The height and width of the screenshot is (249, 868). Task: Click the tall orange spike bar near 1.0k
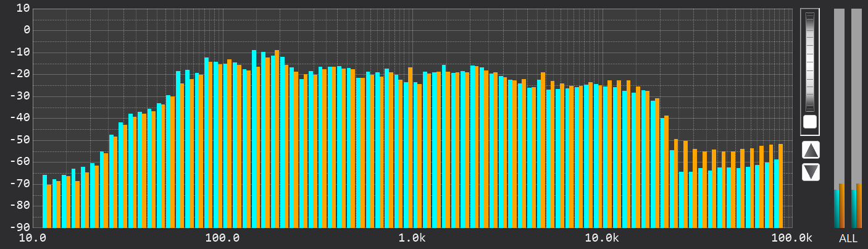click(410, 147)
